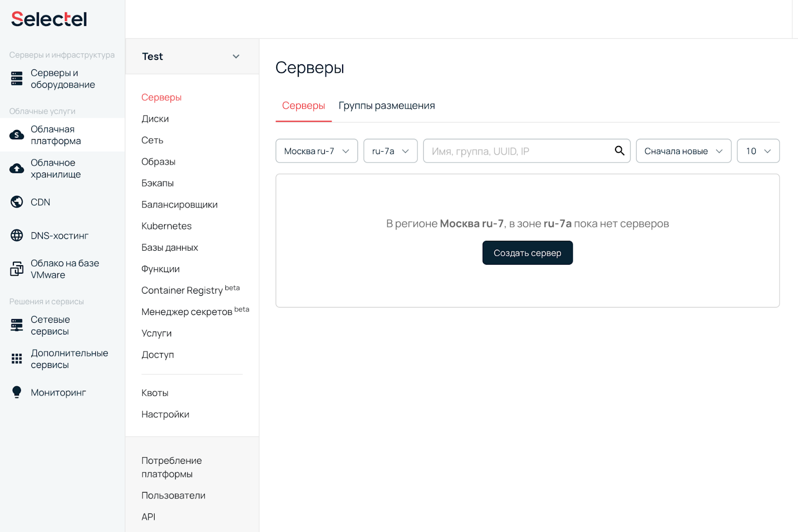The width and height of the screenshot is (798, 532).
Task: Select Мониторинг in sidebar
Action: point(62,392)
